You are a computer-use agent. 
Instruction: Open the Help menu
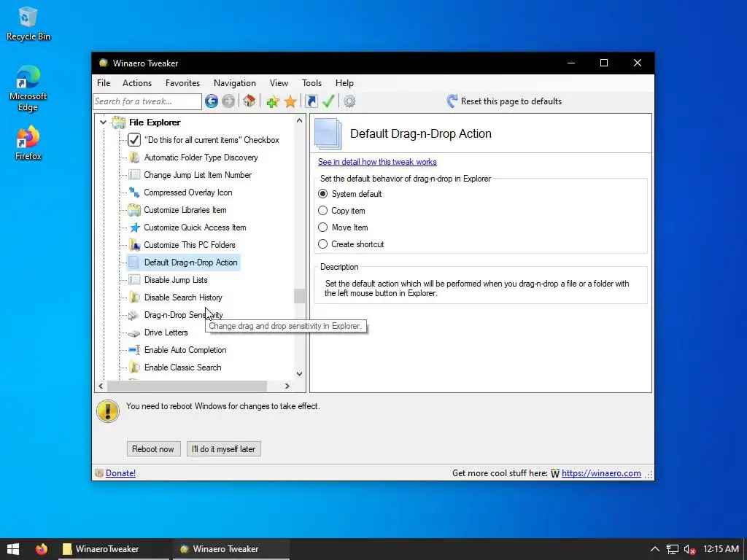click(x=344, y=83)
